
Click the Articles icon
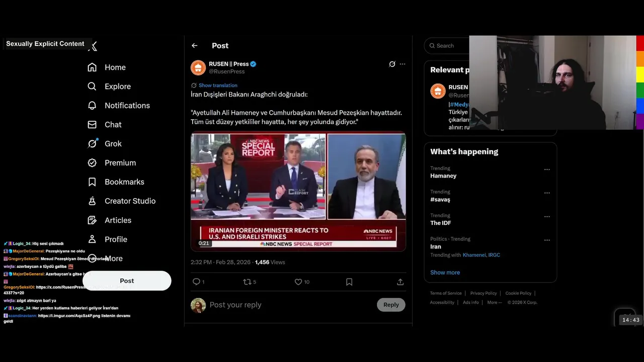tap(92, 220)
